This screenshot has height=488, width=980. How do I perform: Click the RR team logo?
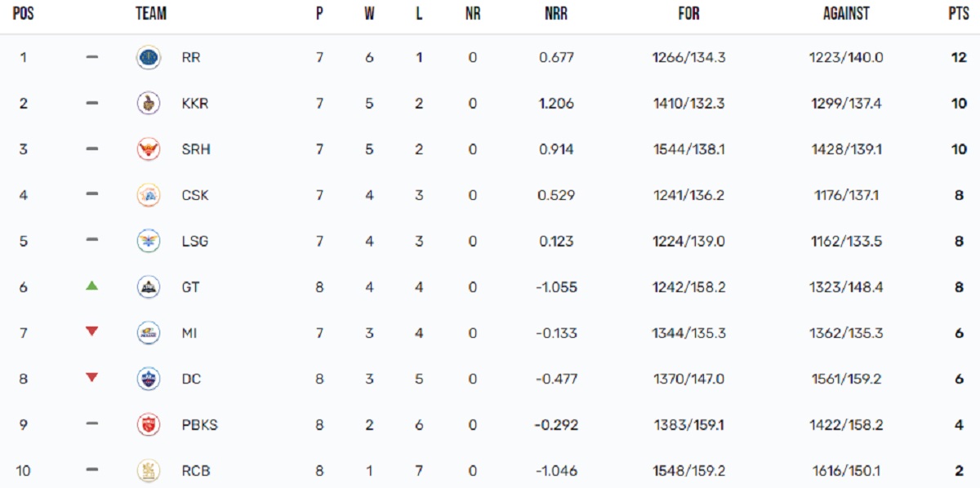(148, 58)
